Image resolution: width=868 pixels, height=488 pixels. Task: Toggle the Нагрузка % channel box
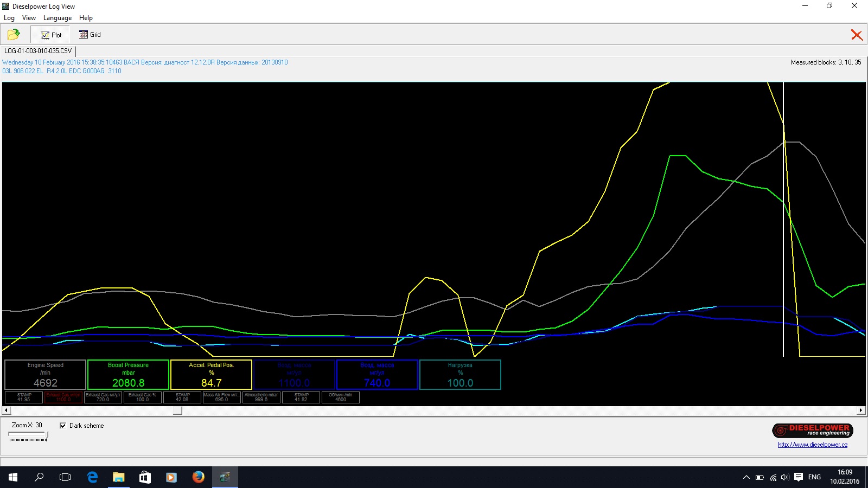tap(460, 375)
